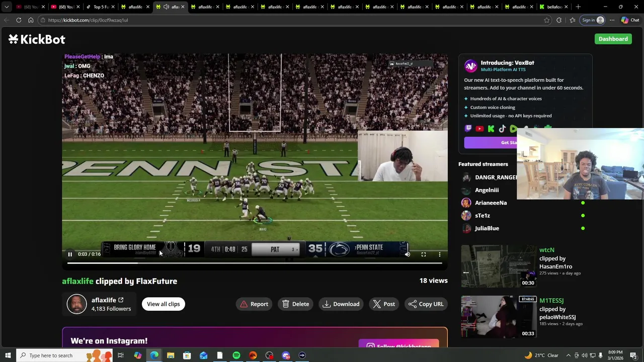Open the wtcN streamer link
644x362 pixels.
pyautogui.click(x=547, y=250)
